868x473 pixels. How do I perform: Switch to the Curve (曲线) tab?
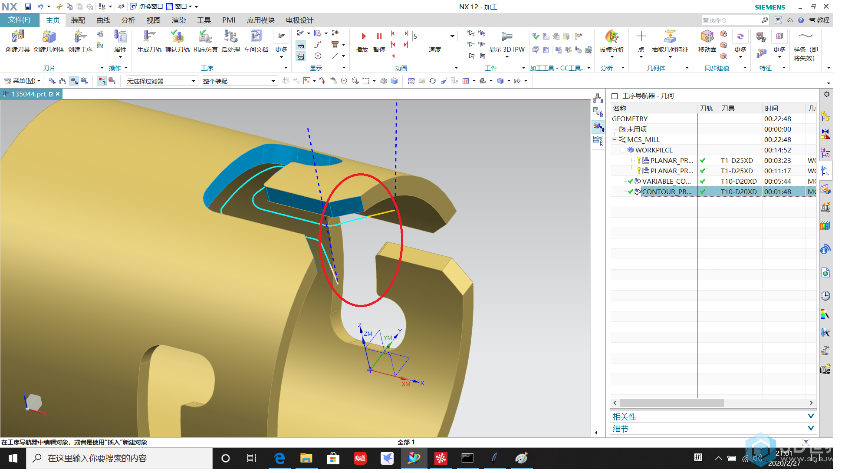pyautogui.click(x=103, y=20)
